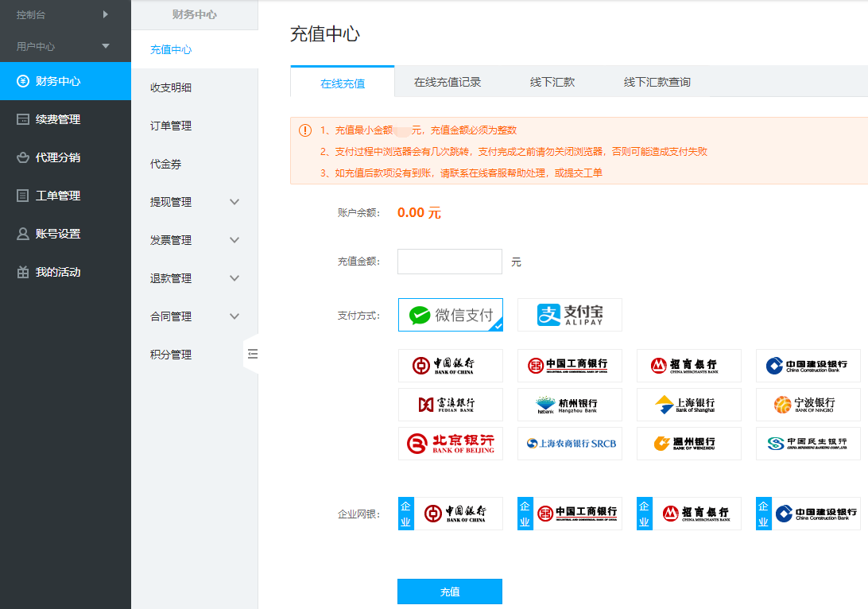
Task: Choose 支付宝 Alipay as payment method
Action: (x=569, y=315)
